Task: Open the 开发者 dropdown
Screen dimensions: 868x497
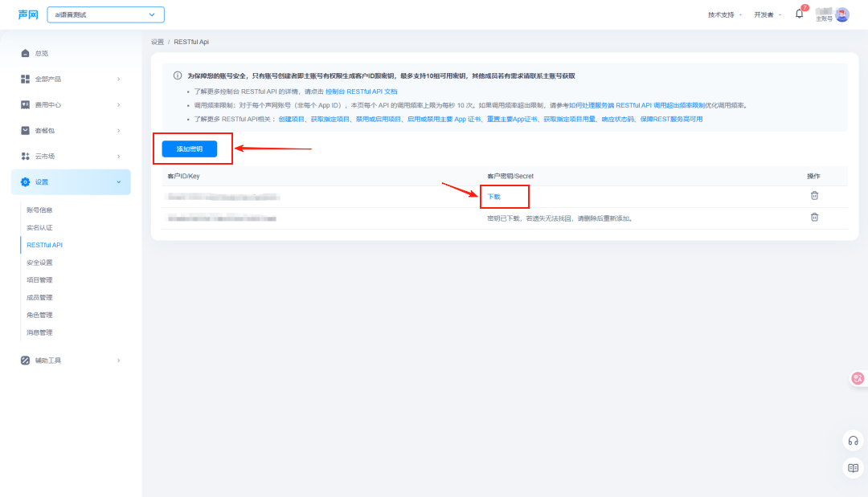Action: pyautogui.click(x=768, y=15)
